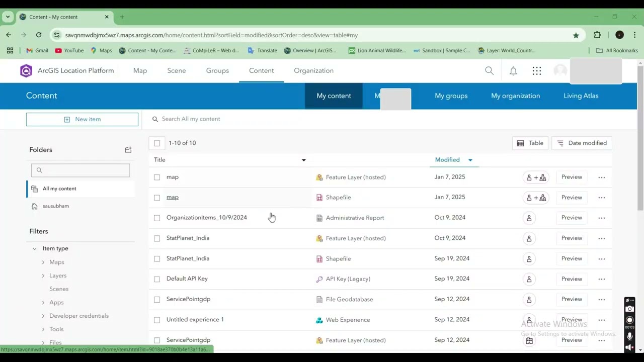Check the box for StatPlanet_India Shapefile
644x362 pixels.
(x=157, y=259)
